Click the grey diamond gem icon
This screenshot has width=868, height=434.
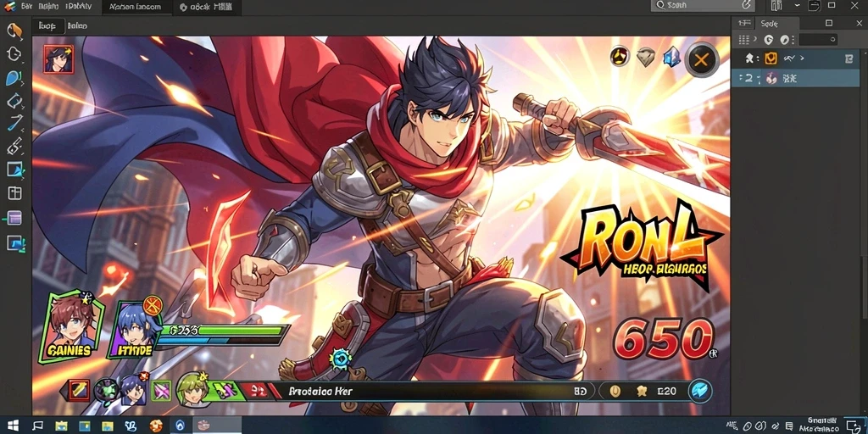645,57
